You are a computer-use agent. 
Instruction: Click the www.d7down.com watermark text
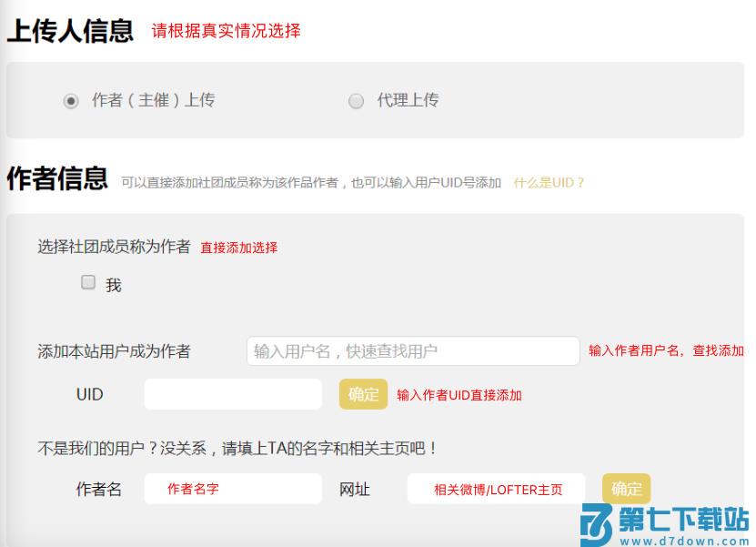coord(684,538)
